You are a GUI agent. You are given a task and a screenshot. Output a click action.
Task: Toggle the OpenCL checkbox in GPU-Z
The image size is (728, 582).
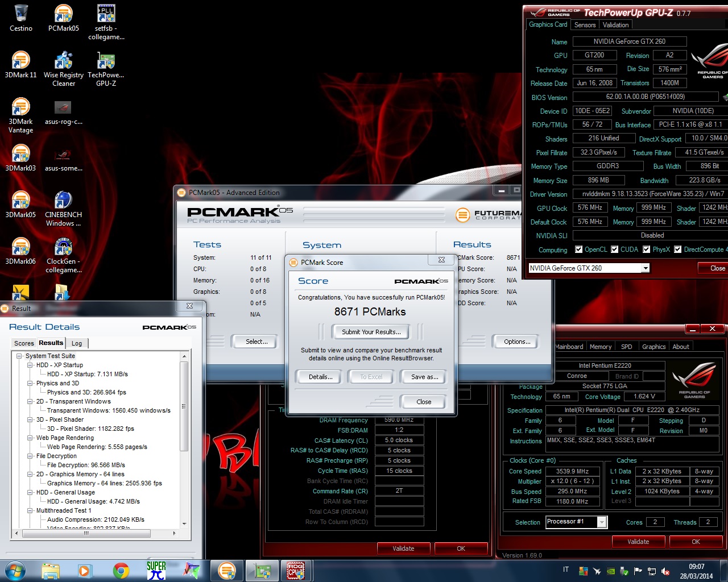click(579, 250)
